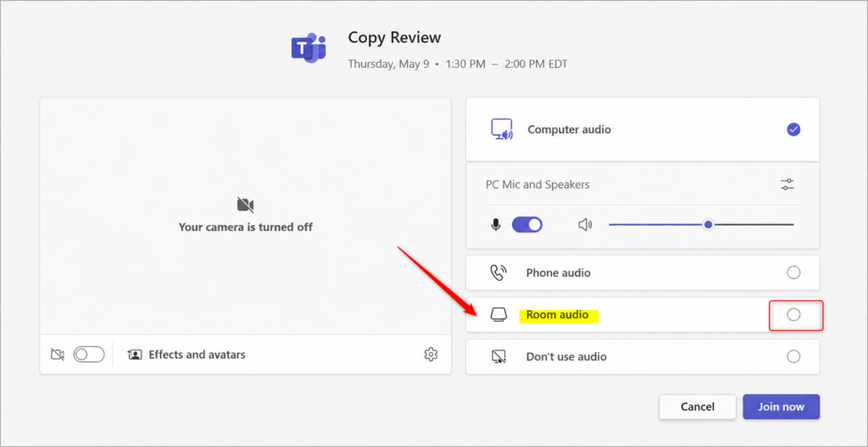Viewport: 868px width, 447px height.
Task: Click the meeting date and time text
Action: pos(457,64)
